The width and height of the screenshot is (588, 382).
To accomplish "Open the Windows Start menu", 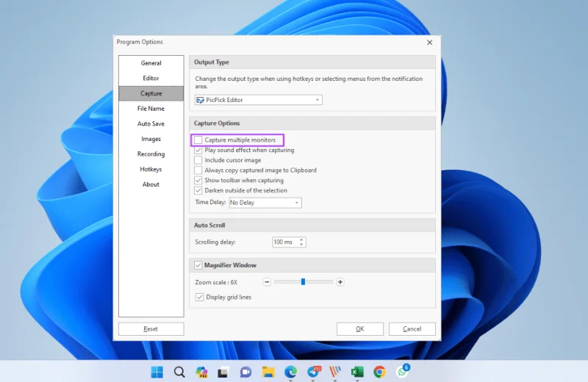I will (x=157, y=372).
